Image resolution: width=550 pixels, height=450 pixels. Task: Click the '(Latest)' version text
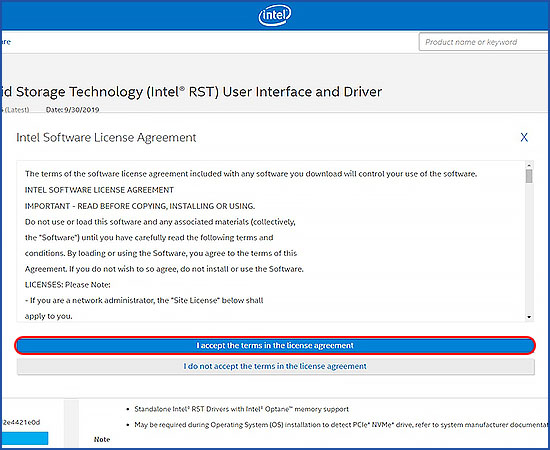click(x=16, y=110)
